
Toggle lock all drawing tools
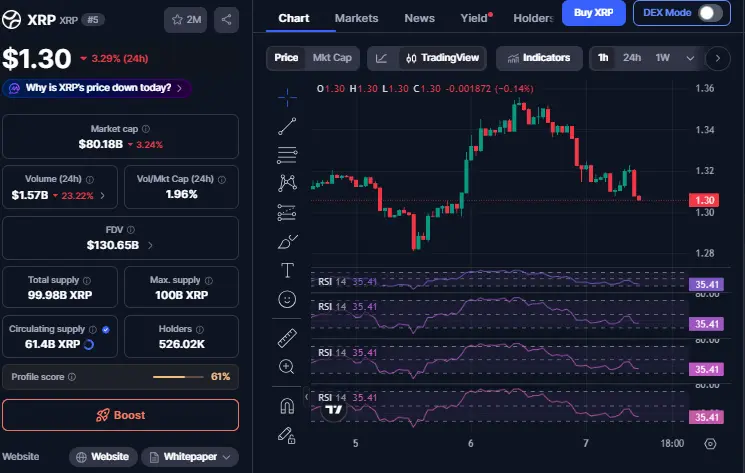coord(287,435)
